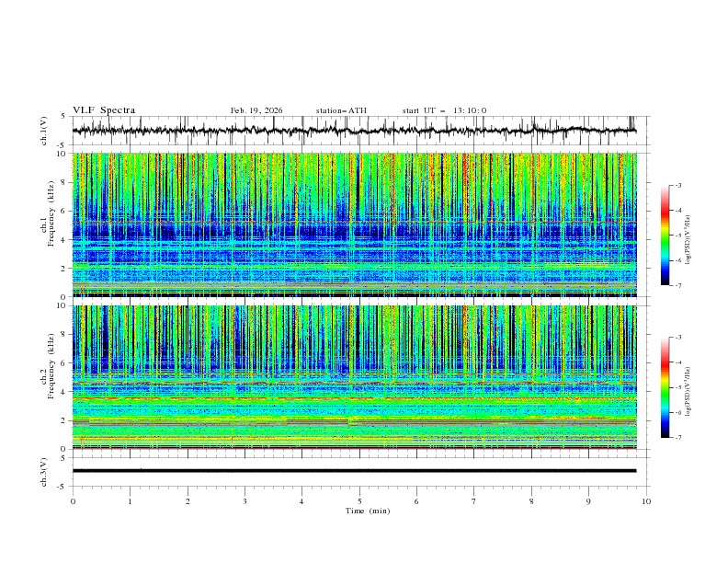Click the "VLF Spectra" plot title
Image resolution: width=728 pixels, height=563 pixels.
click(104, 110)
